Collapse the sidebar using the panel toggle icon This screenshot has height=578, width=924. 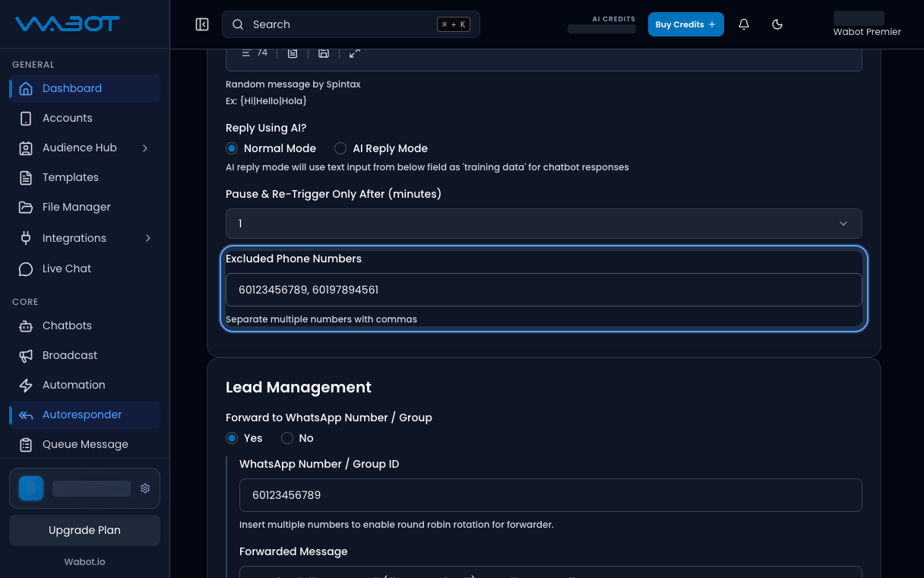point(202,24)
